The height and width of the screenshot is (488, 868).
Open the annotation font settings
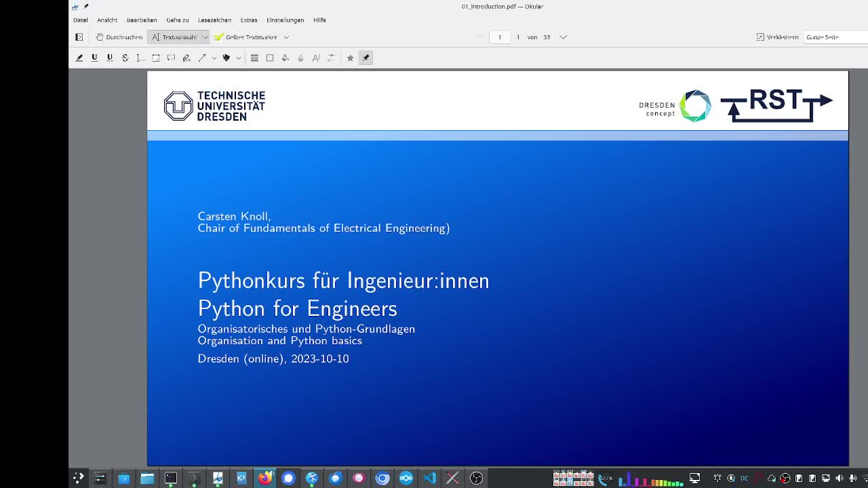(x=316, y=58)
